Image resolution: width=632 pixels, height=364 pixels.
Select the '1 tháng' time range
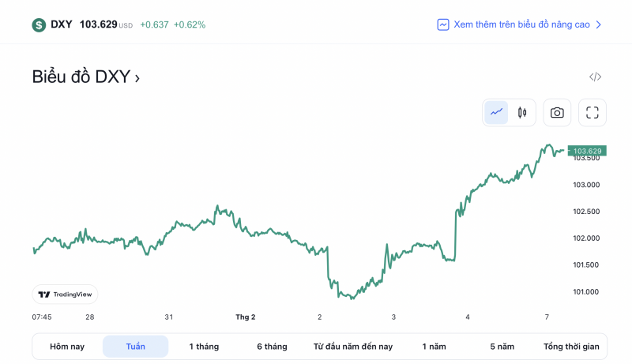(x=204, y=347)
